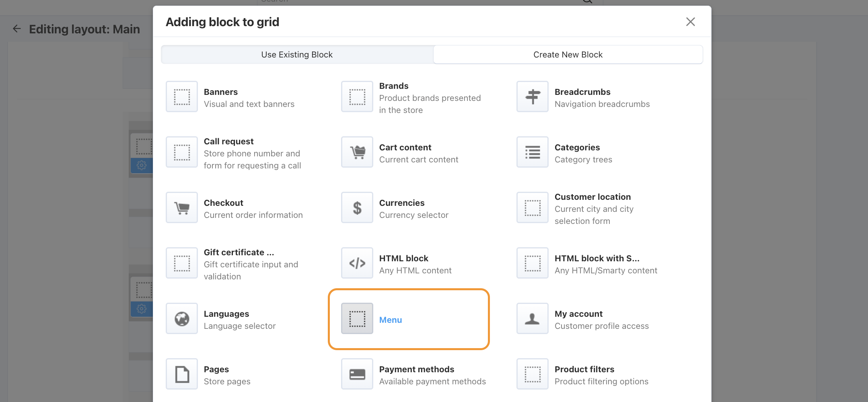
Task: Click the "Customer profile access" text
Action: [x=602, y=326]
